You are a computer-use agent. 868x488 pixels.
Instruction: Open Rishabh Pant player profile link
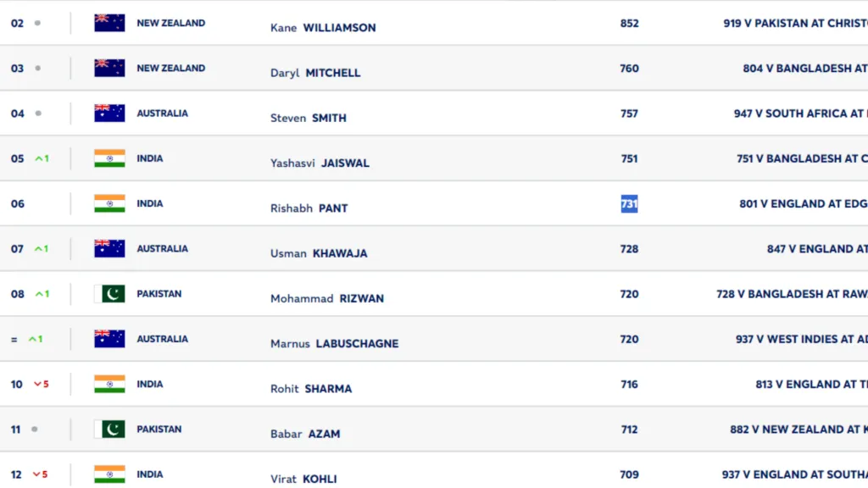(x=309, y=208)
